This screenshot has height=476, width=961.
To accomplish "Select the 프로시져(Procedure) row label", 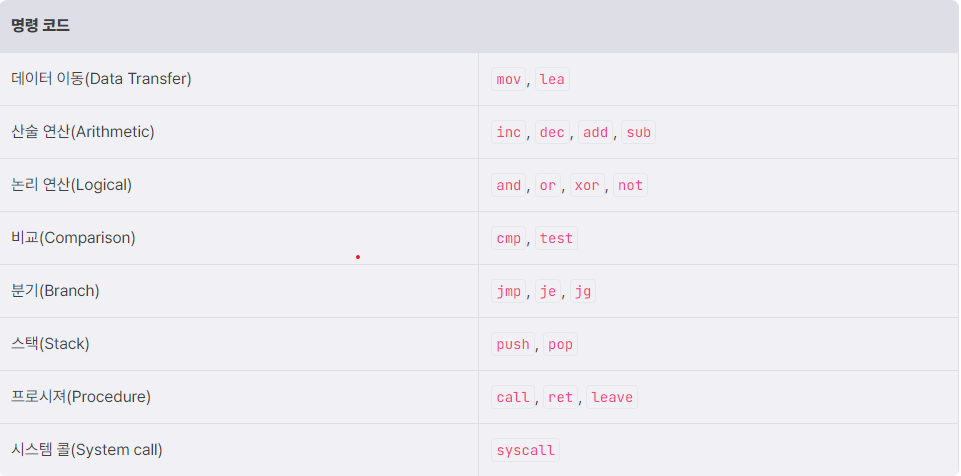I will coord(81,397).
